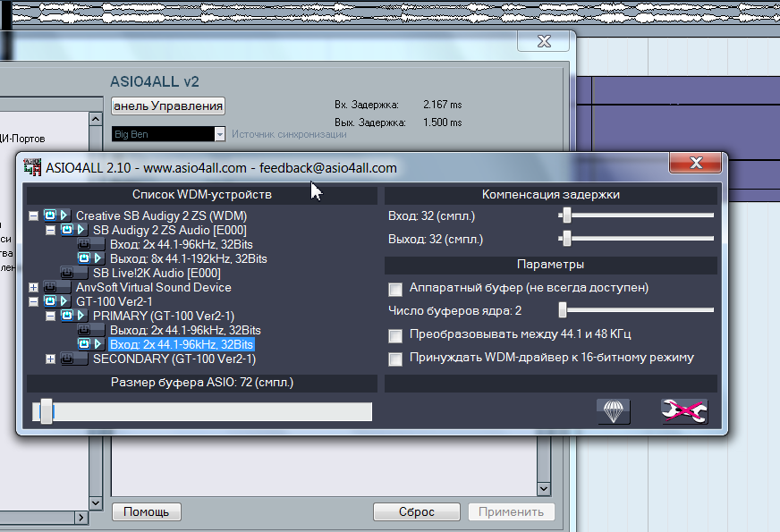Select SECONDARY (GT-100 Ver2-1) item
Image resolution: width=780 pixels, height=532 pixels.
(x=174, y=359)
